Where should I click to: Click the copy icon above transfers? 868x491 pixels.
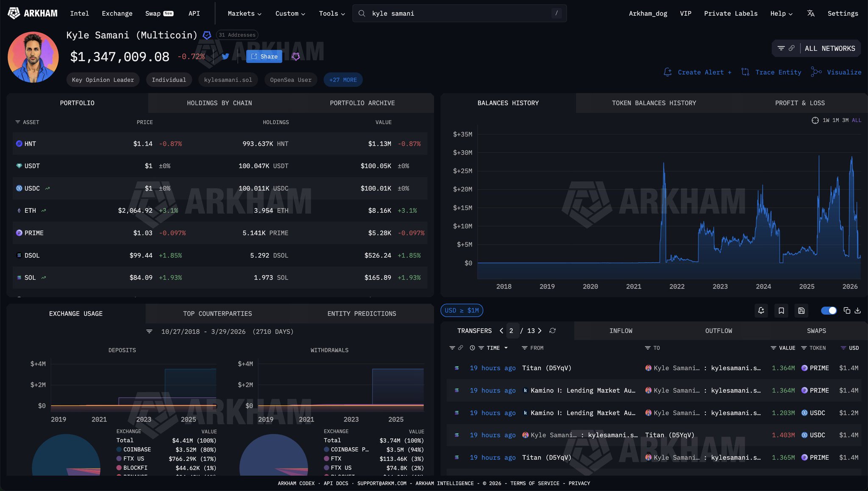click(x=847, y=311)
